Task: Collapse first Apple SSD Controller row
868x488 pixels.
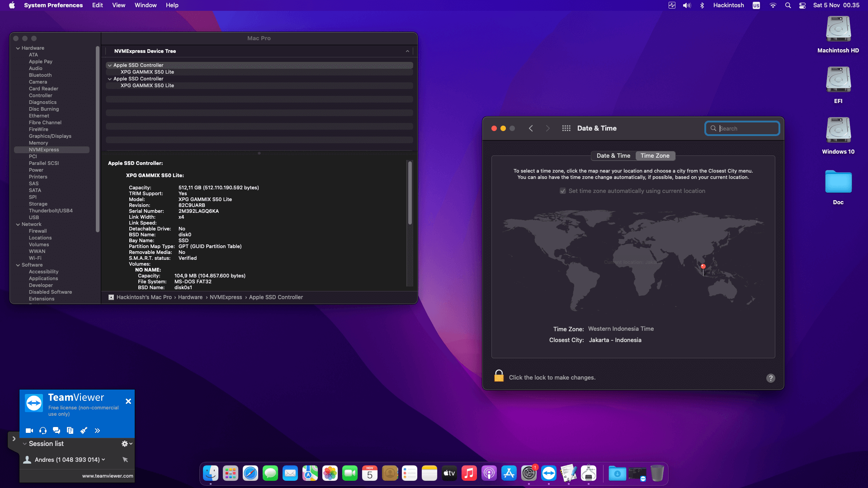Action: click(109, 65)
